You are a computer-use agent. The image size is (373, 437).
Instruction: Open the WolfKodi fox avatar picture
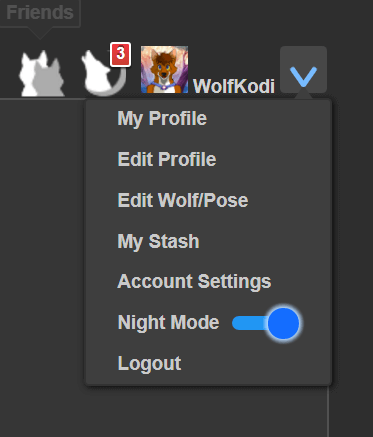[x=164, y=70]
